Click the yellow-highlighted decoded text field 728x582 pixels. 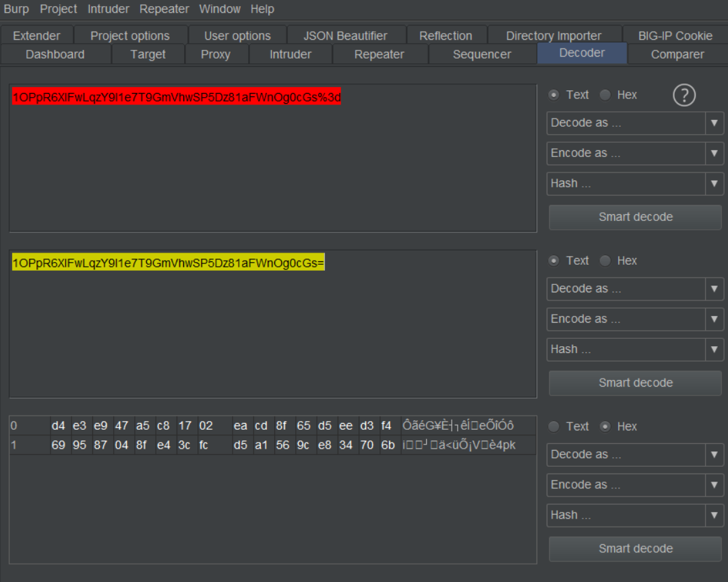[168, 263]
